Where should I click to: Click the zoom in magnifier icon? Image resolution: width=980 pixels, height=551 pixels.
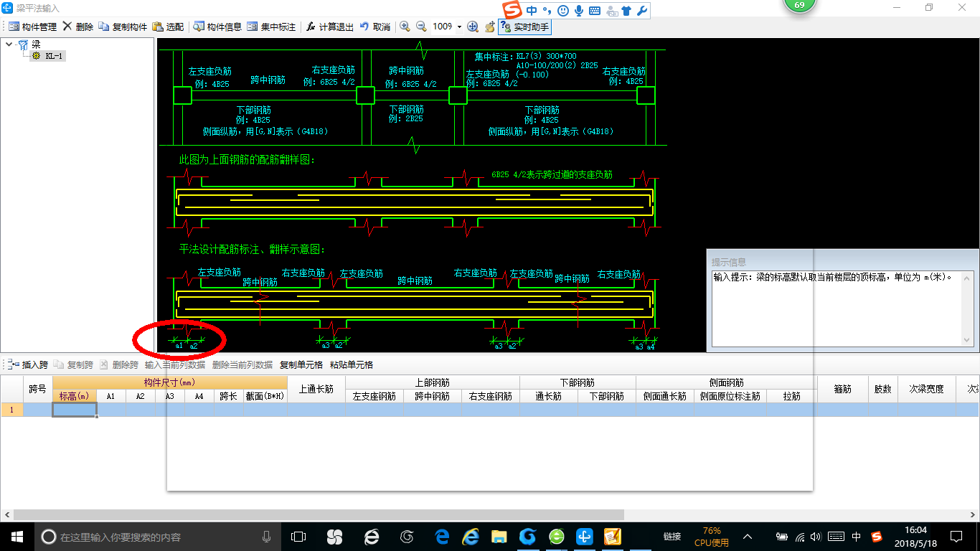[405, 27]
